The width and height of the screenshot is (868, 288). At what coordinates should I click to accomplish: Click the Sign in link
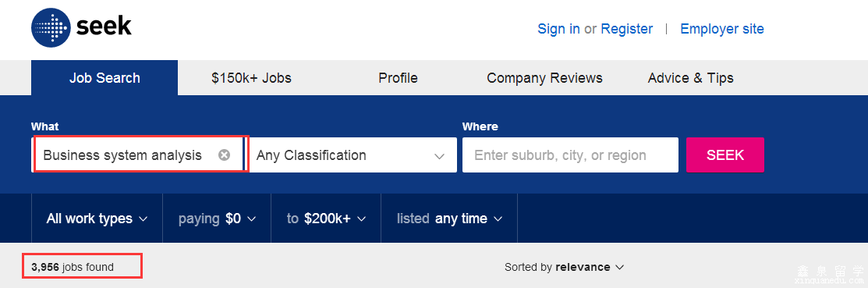click(x=558, y=29)
